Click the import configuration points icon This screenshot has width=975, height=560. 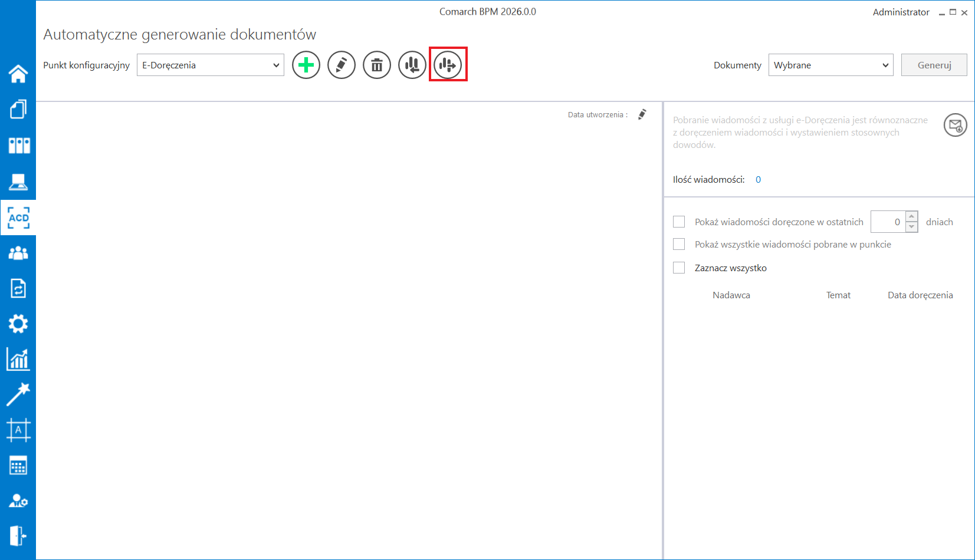click(x=412, y=65)
